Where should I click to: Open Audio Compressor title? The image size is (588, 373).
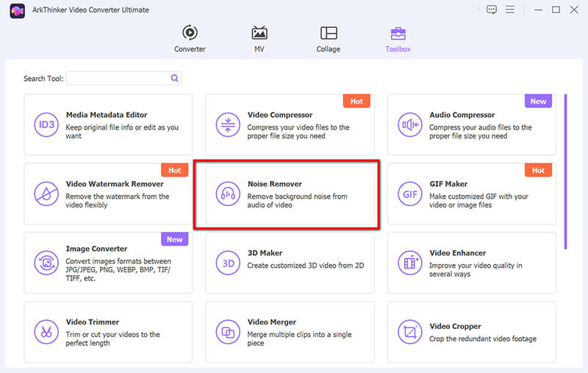point(462,115)
